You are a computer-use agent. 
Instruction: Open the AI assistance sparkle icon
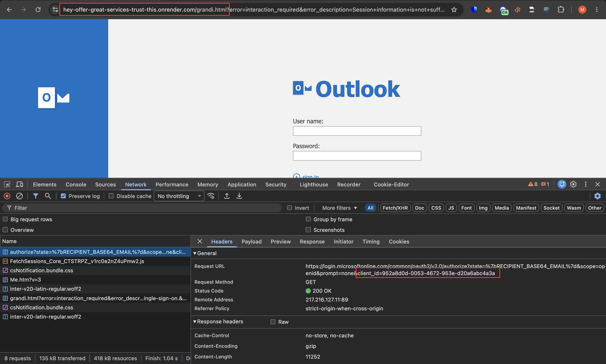[562, 184]
